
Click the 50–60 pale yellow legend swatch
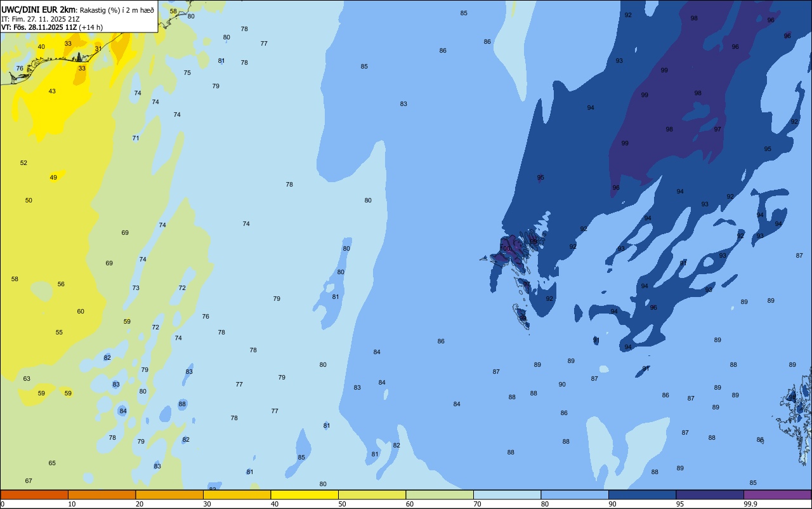coord(372,494)
